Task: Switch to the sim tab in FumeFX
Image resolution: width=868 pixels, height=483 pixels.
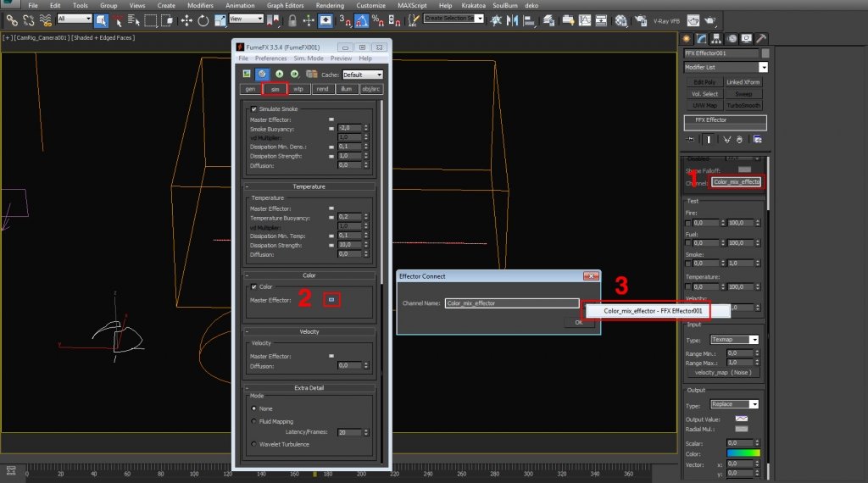Action: (275, 89)
